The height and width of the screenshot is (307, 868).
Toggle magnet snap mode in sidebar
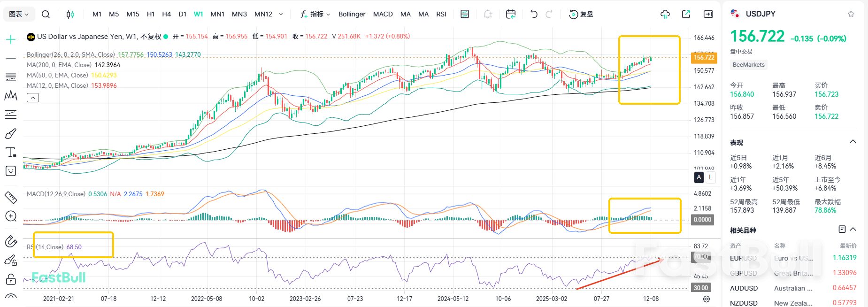pos(10,241)
